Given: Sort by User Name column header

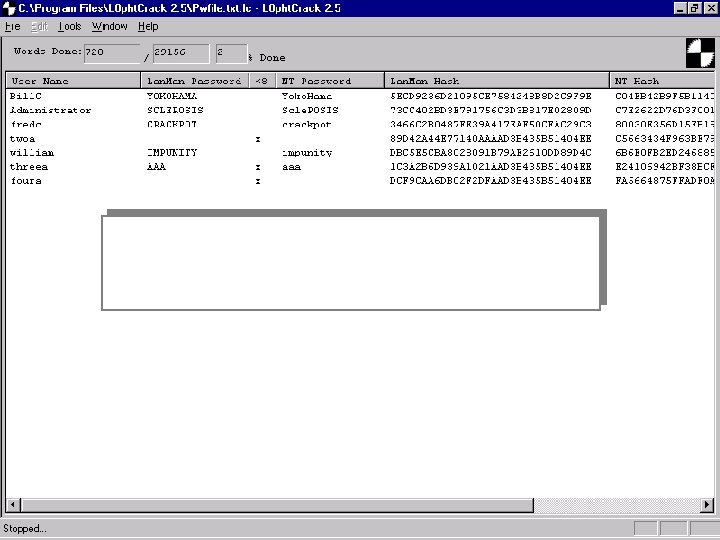Looking at the screenshot, I should (x=73, y=81).
